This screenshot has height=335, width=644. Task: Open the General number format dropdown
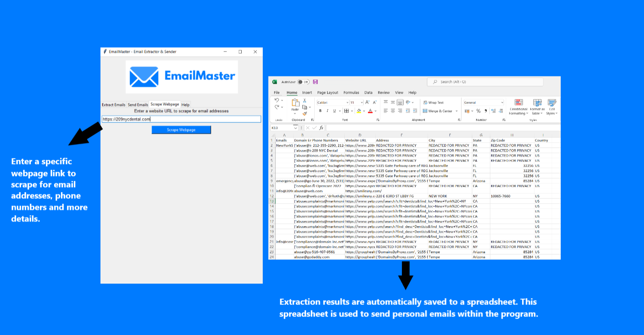[x=502, y=103]
